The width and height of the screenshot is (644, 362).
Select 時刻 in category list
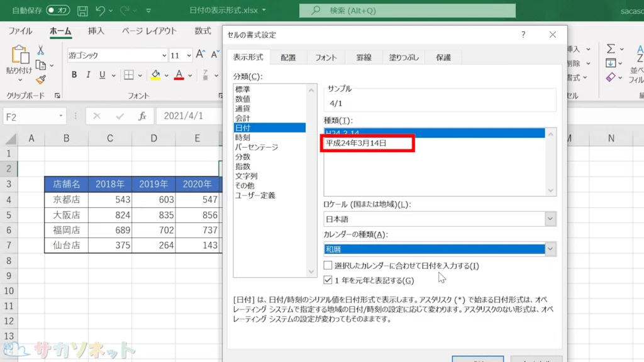(x=269, y=138)
